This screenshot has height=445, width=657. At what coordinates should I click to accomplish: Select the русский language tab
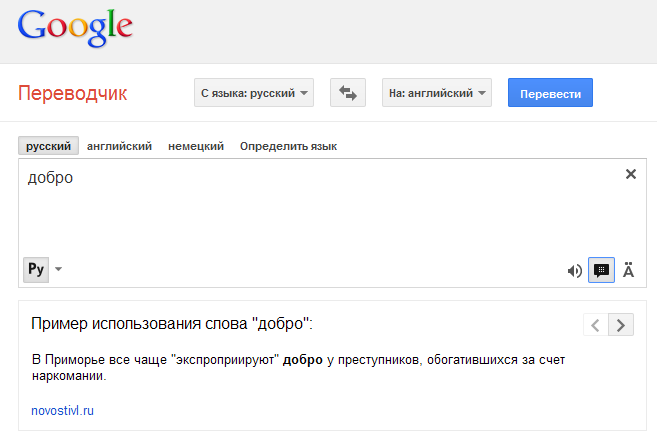48,146
